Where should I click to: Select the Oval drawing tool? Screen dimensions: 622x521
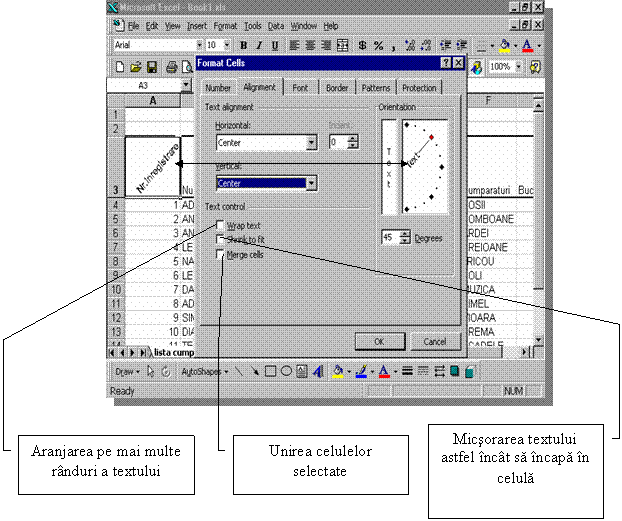pos(286,371)
